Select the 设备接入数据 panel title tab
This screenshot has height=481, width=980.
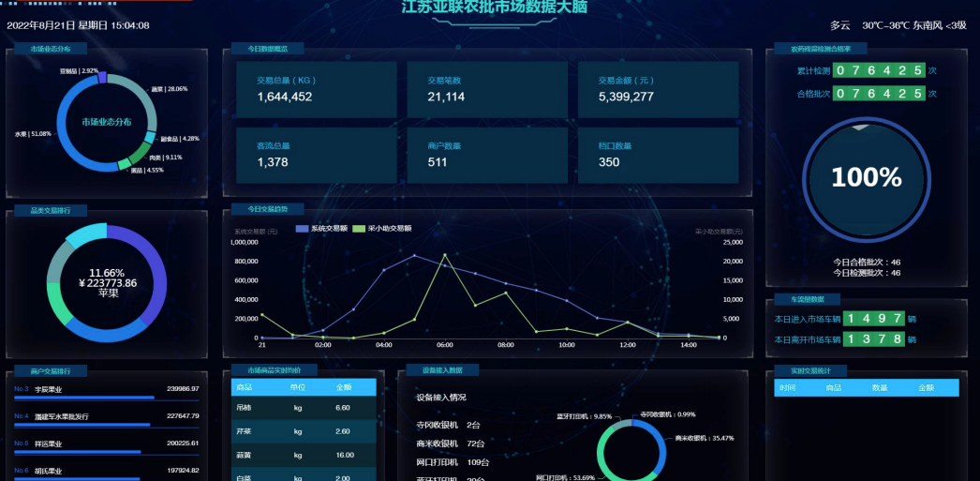coord(442,370)
